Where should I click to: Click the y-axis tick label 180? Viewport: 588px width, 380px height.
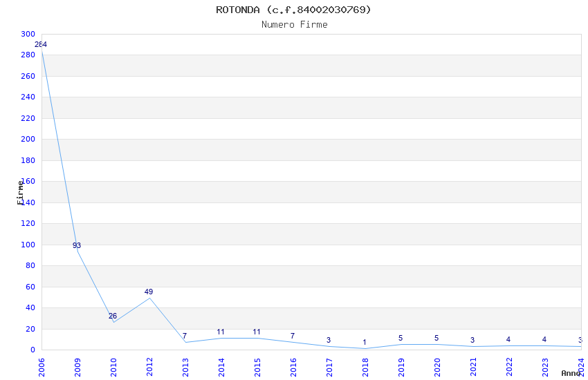[28, 160]
